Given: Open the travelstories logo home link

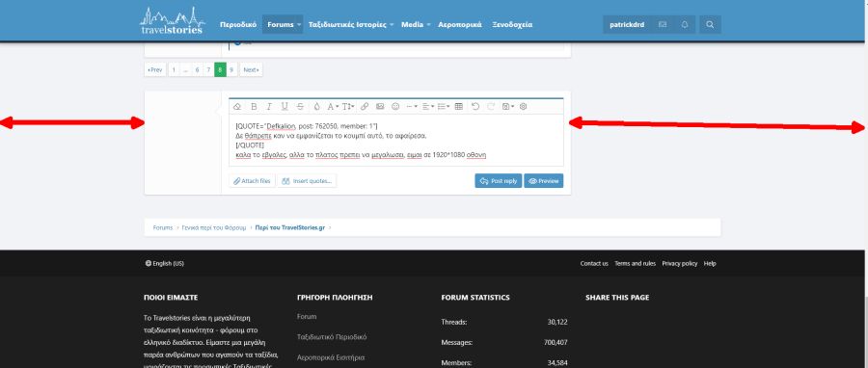Looking at the screenshot, I should [173, 21].
